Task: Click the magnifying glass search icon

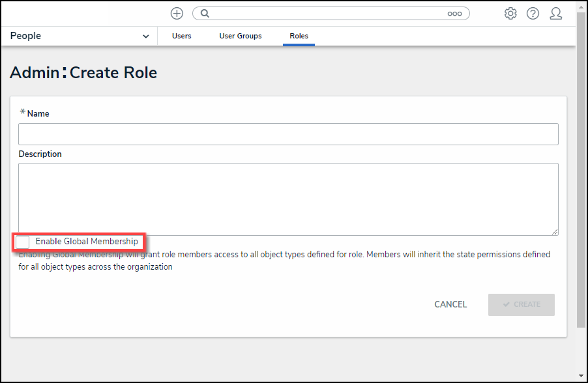Action: click(205, 14)
